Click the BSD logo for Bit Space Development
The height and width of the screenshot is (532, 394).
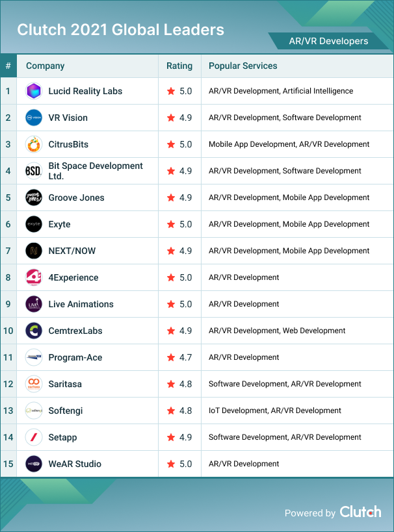(34, 171)
